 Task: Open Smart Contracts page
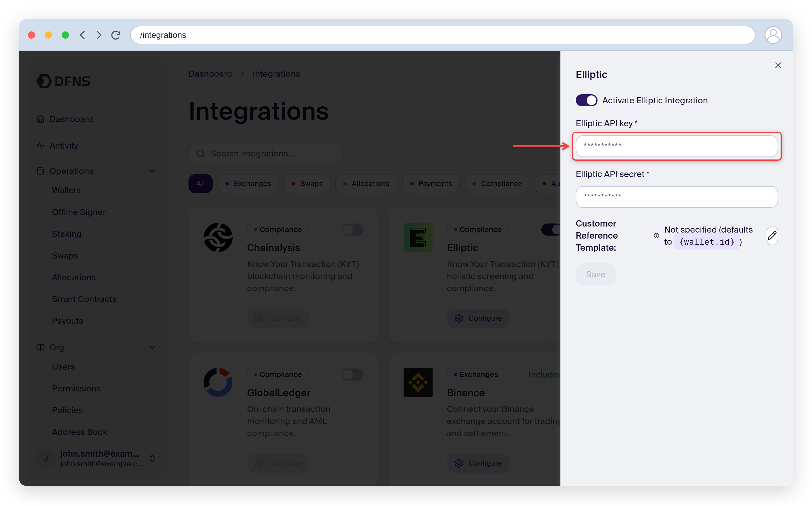(84, 299)
